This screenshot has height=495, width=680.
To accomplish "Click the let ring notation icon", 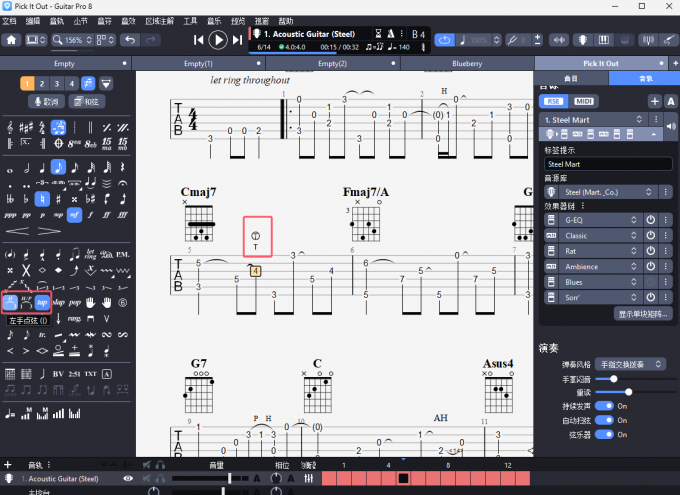I will [91, 254].
